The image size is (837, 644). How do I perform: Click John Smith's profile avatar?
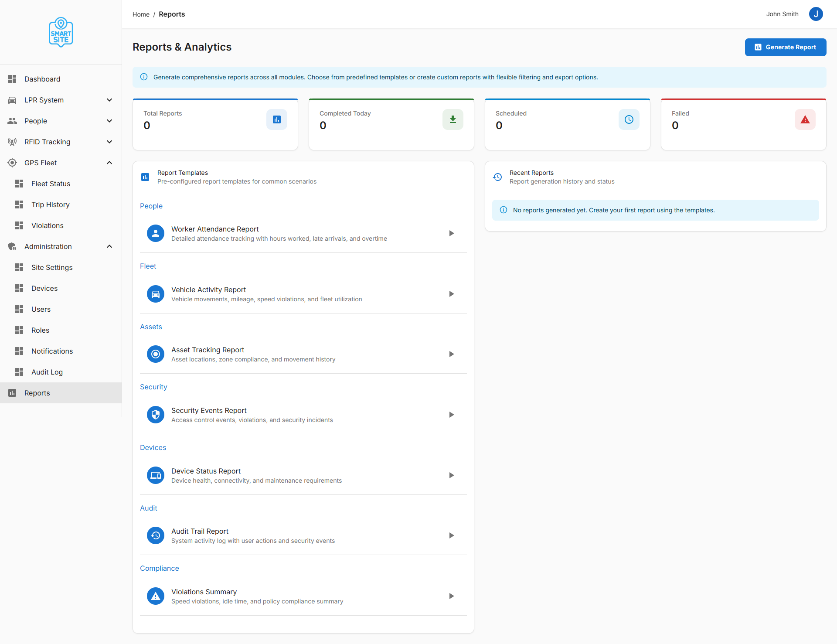[x=816, y=14]
